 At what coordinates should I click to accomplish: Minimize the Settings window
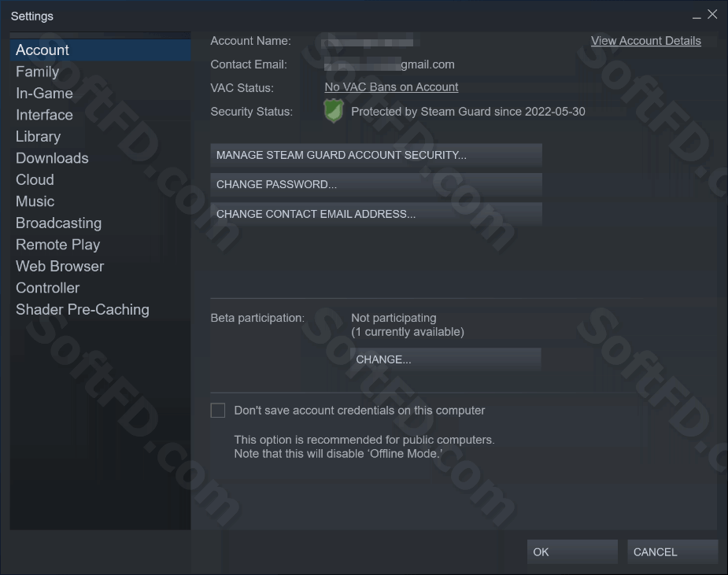tap(697, 16)
